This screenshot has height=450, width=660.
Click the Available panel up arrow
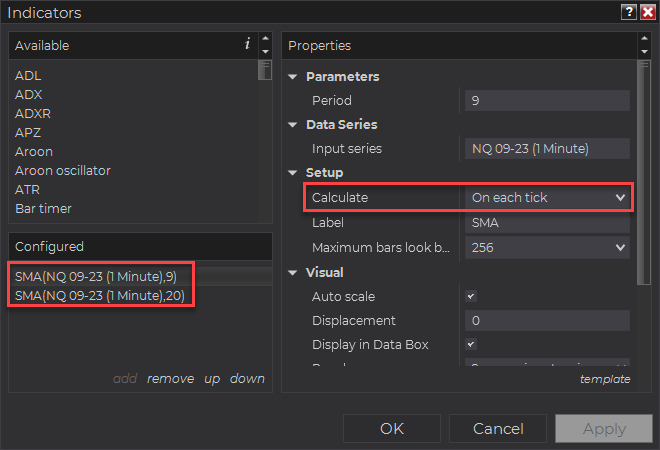coord(265,40)
